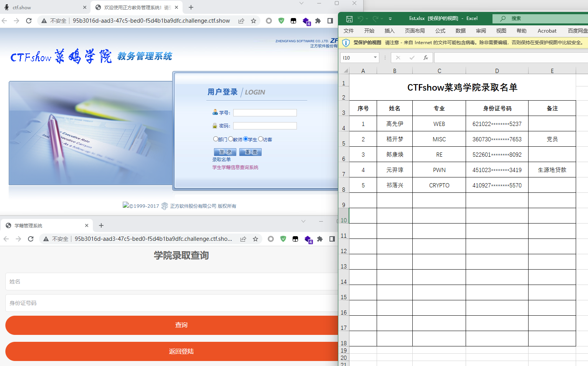This screenshot has width=588, height=366.
Task: Reload the bottom browser query page
Action: point(31,239)
